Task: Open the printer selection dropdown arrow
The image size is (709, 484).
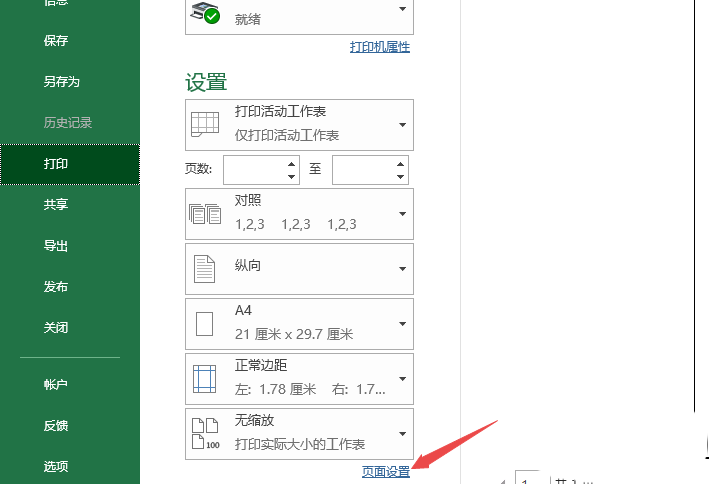Action: click(402, 9)
